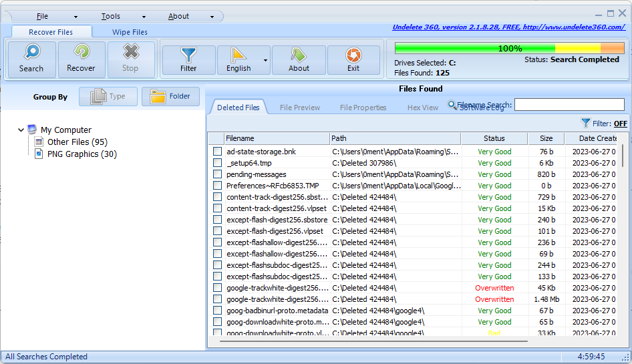Switch to the Recover Files tab

point(51,32)
